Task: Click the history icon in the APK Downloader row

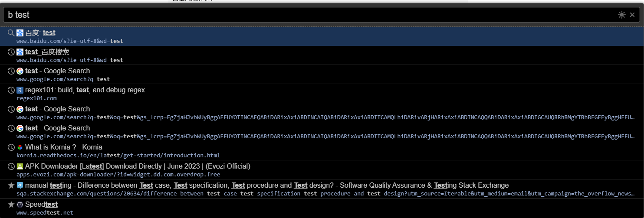Action: (11, 166)
